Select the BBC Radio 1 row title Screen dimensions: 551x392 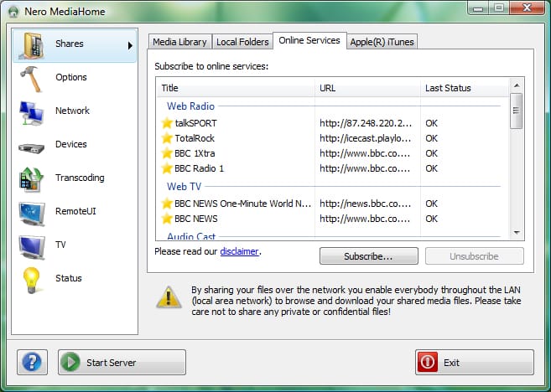pos(199,168)
